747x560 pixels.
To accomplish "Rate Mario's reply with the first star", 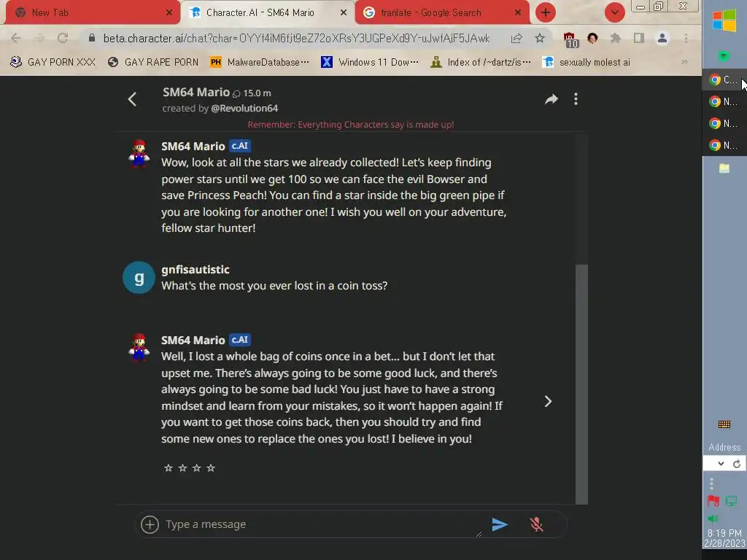I will click(x=169, y=467).
